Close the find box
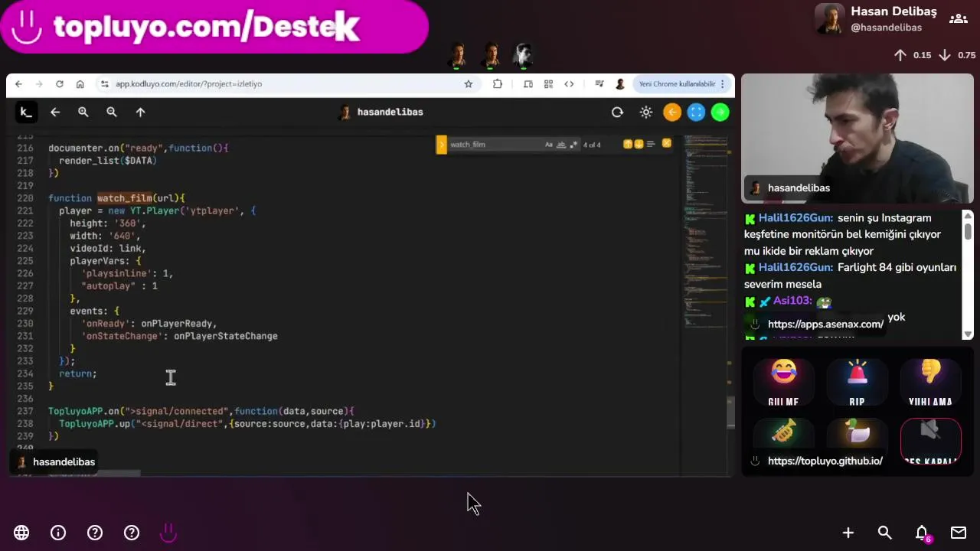The height and width of the screenshot is (551, 980). click(667, 143)
